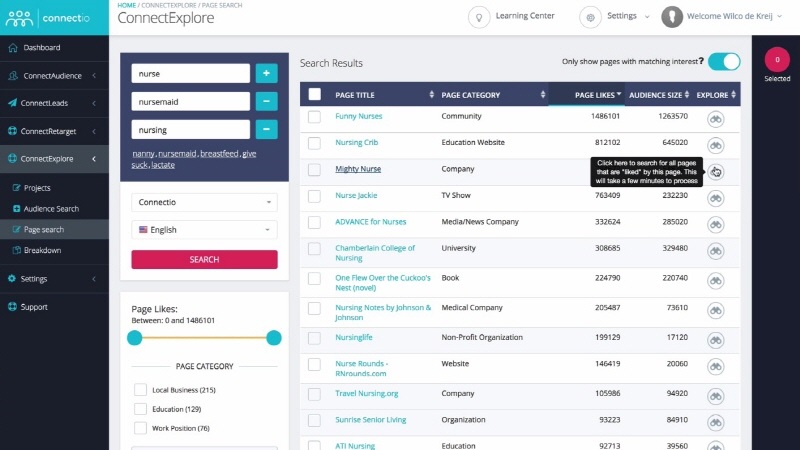Image resolution: width=800 pixels, height=450 pixels.
Task: Click the Connectio logo icon
Action: coord(19,18)
